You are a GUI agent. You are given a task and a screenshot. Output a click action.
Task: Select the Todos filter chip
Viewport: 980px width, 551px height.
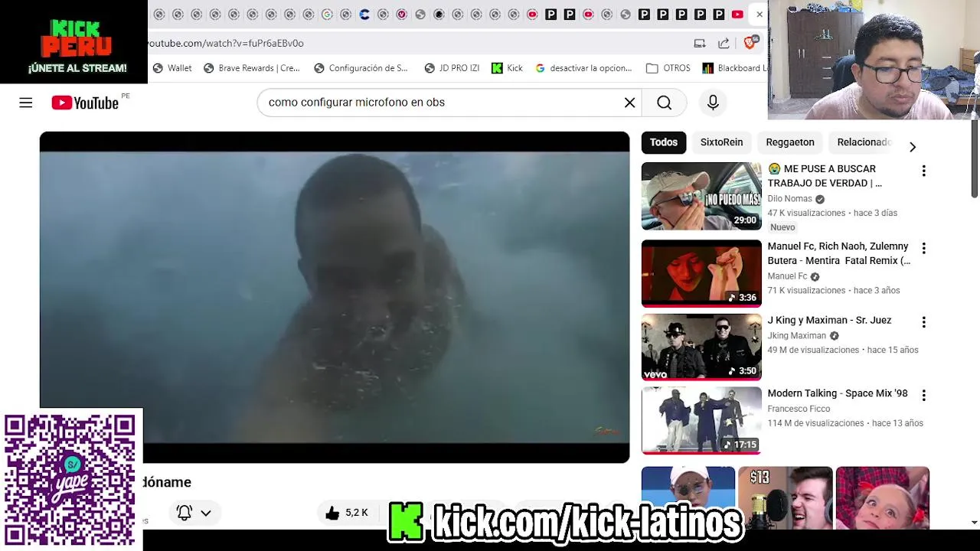tap(664, 142)
